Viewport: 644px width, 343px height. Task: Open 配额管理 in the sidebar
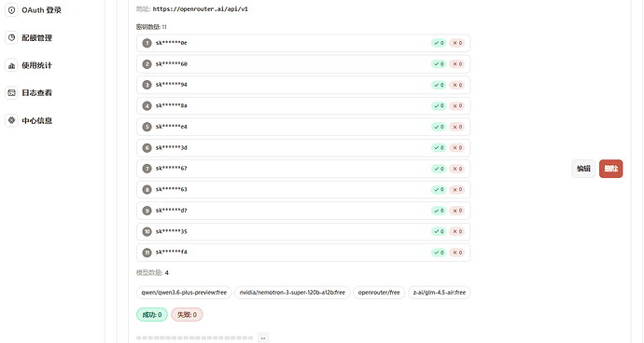click(37, 37)
